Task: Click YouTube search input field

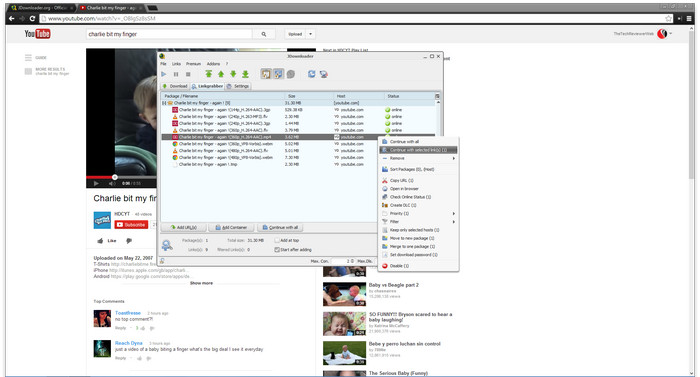Action: pos(169,34)
